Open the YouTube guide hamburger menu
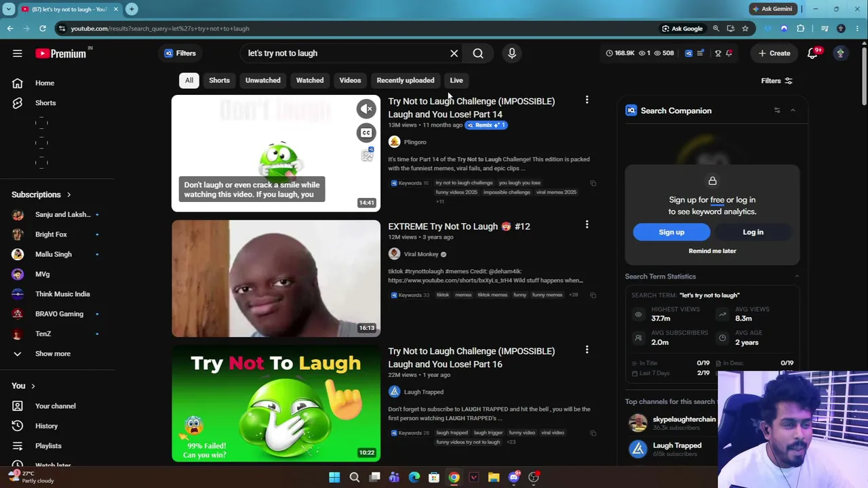Image resolution: width=868 pixels, height=488 pixels. click(x=18, y=54)
